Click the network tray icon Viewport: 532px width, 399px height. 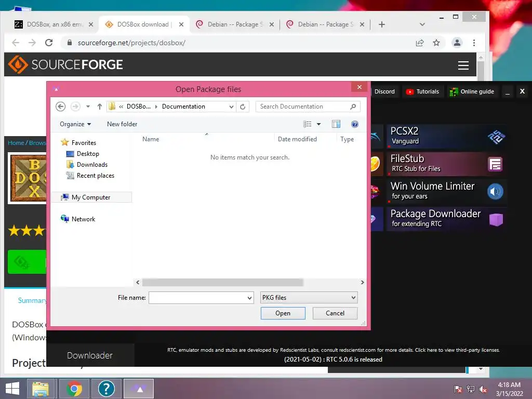tap(471, 389)
